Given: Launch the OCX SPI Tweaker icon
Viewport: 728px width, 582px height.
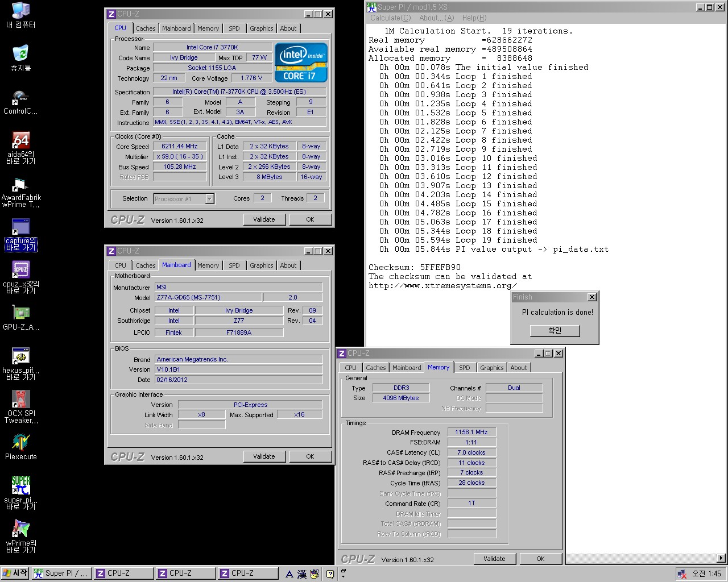Looking at the screenshot, I should [x=20, y=399].
